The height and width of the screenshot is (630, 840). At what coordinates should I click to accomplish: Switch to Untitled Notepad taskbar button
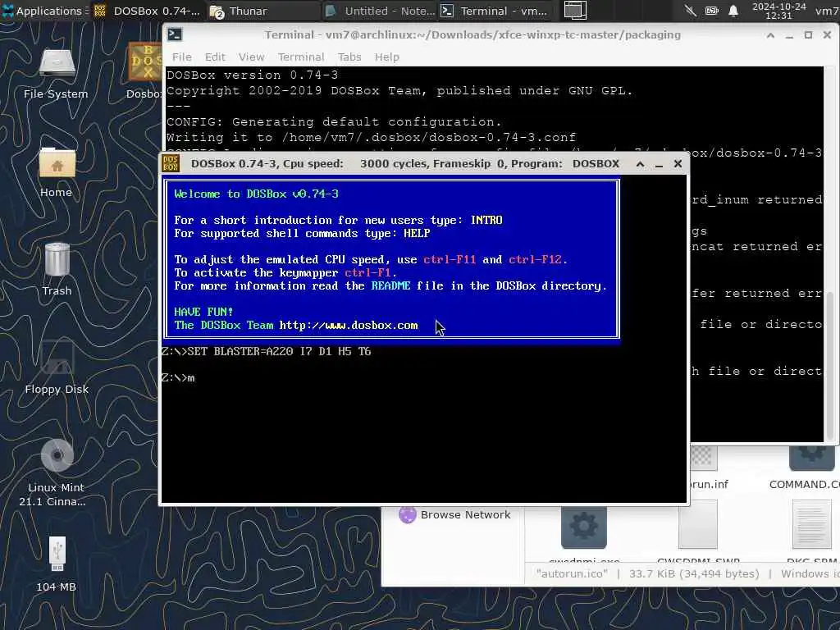pyautogui.click(x=381, y=11)
